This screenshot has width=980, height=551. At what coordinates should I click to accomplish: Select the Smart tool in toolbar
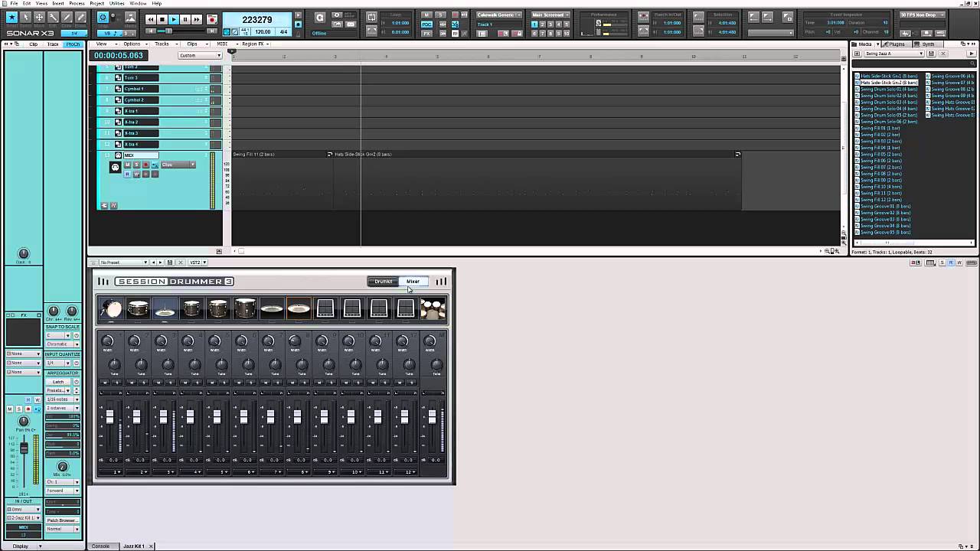click(x=11, y=17)
